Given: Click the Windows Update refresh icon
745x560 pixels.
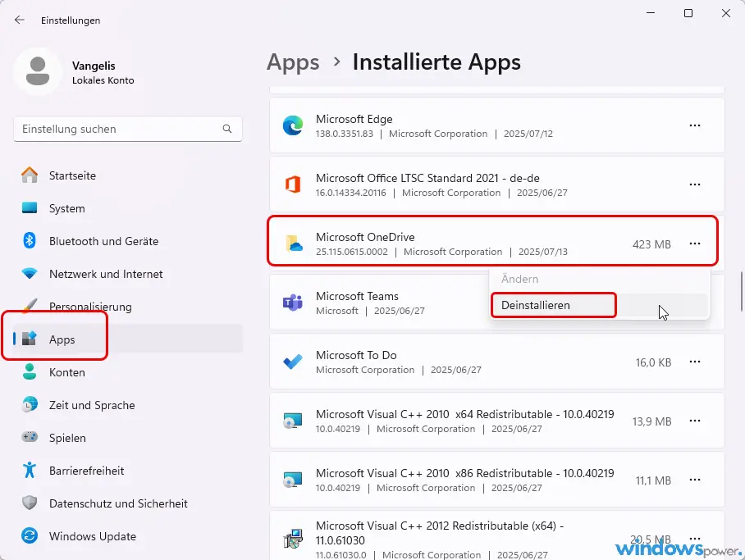Looking at the screenshot, I should click(x=30, y=535).
